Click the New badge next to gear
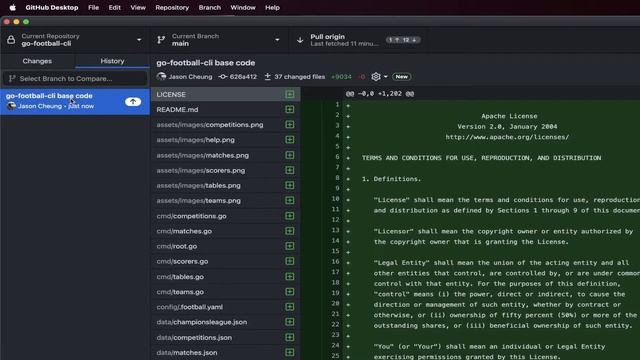This screenshot has height=360, width=640. [402, 77]
